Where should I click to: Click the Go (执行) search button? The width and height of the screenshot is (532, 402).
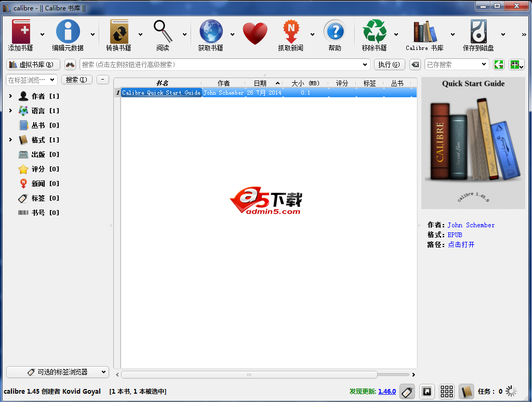[x=390, y=64]
